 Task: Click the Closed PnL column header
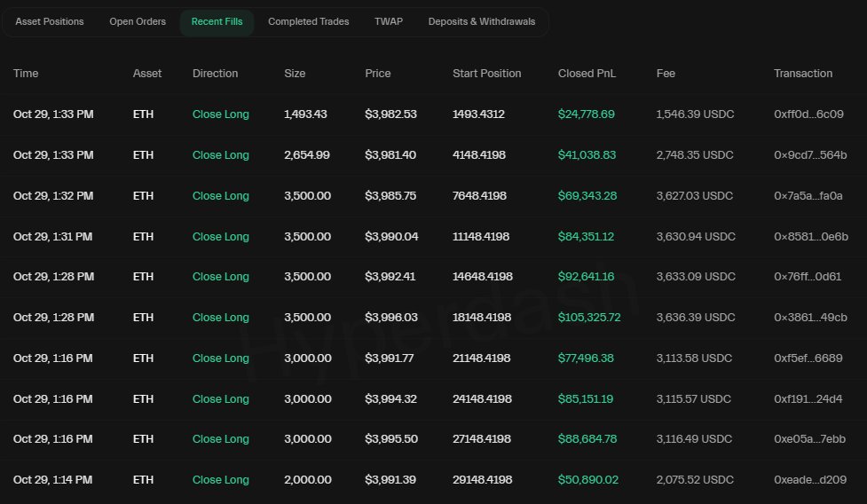587,74
